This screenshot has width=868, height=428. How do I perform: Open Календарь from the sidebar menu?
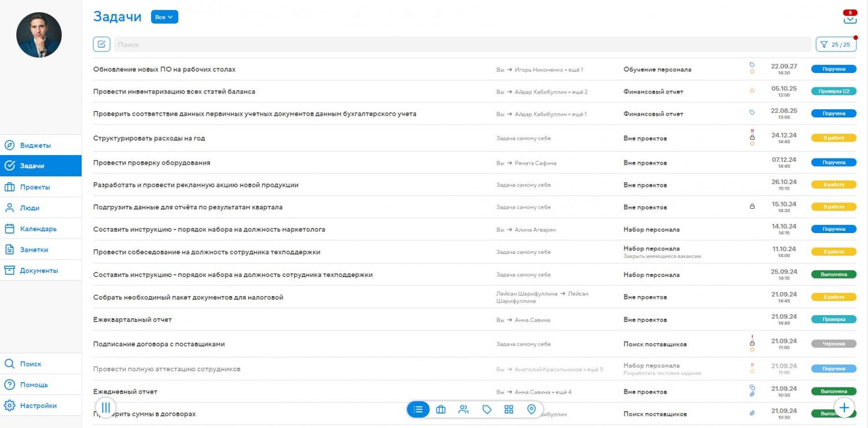tap(38, 229)
